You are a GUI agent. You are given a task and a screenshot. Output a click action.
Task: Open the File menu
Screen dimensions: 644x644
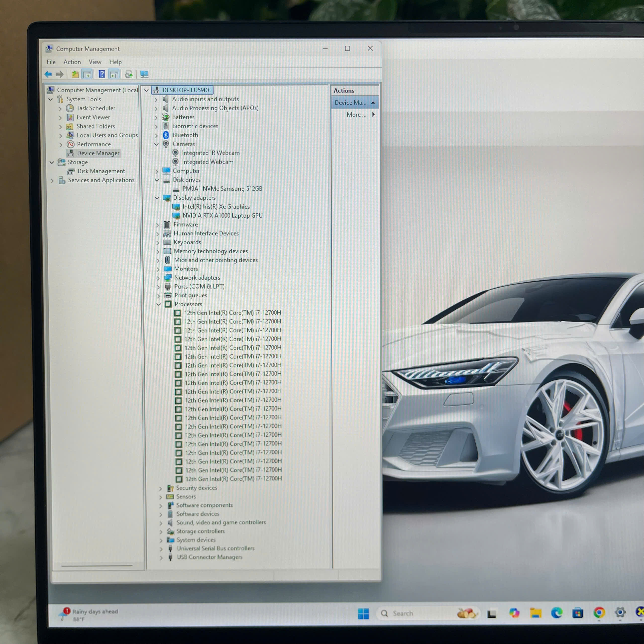pos(51,62)
